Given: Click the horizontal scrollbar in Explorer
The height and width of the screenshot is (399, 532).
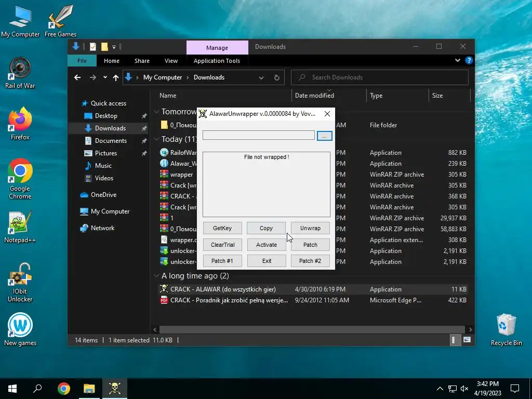Looking at the screenshot, I should [312, 329].
